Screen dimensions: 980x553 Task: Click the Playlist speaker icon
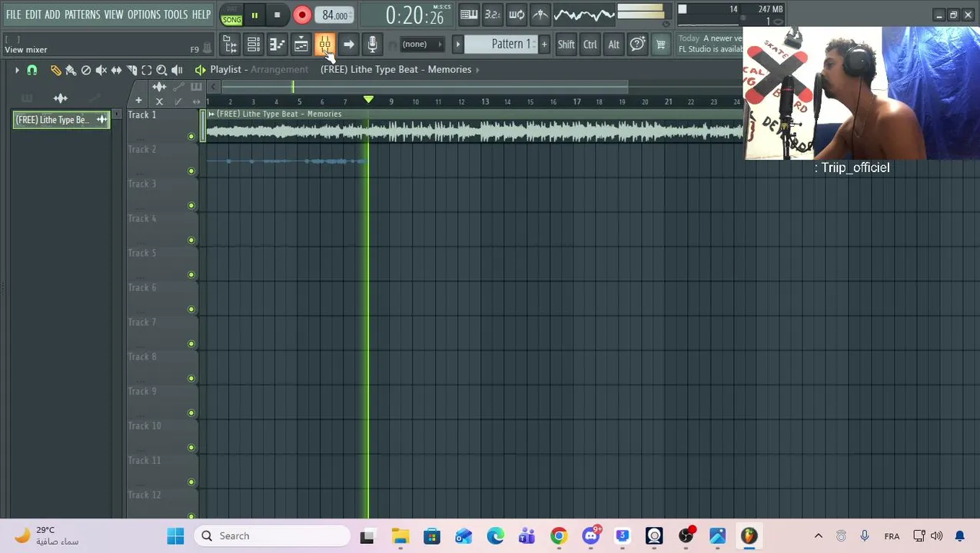(201, 70)
